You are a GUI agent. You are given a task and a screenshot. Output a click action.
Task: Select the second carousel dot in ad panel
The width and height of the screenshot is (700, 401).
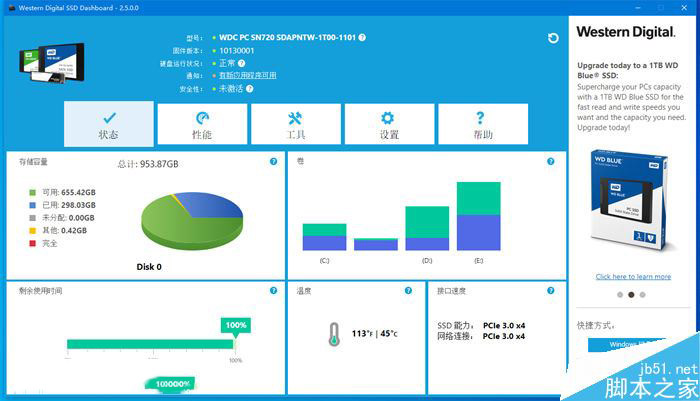(x=631, y=295)
